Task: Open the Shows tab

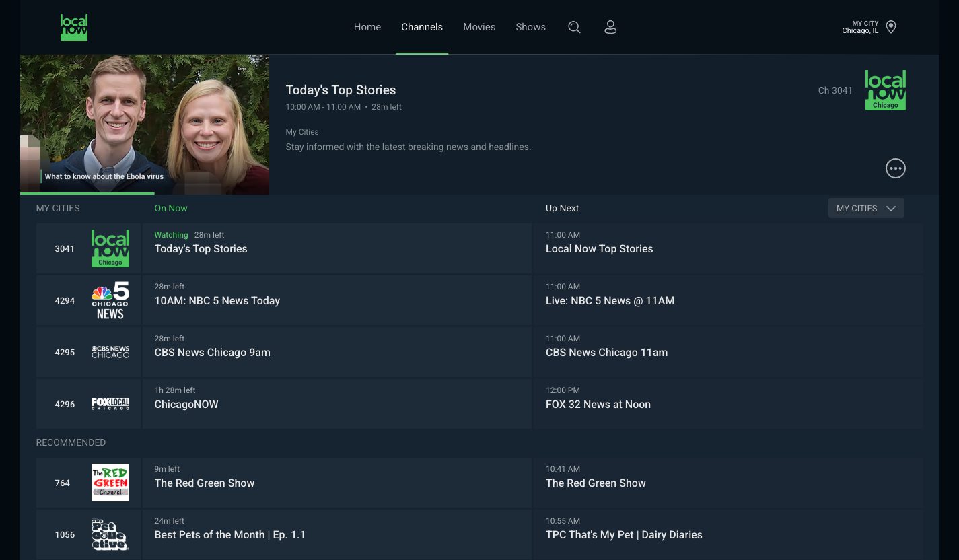Action: (x=531, y=27)
